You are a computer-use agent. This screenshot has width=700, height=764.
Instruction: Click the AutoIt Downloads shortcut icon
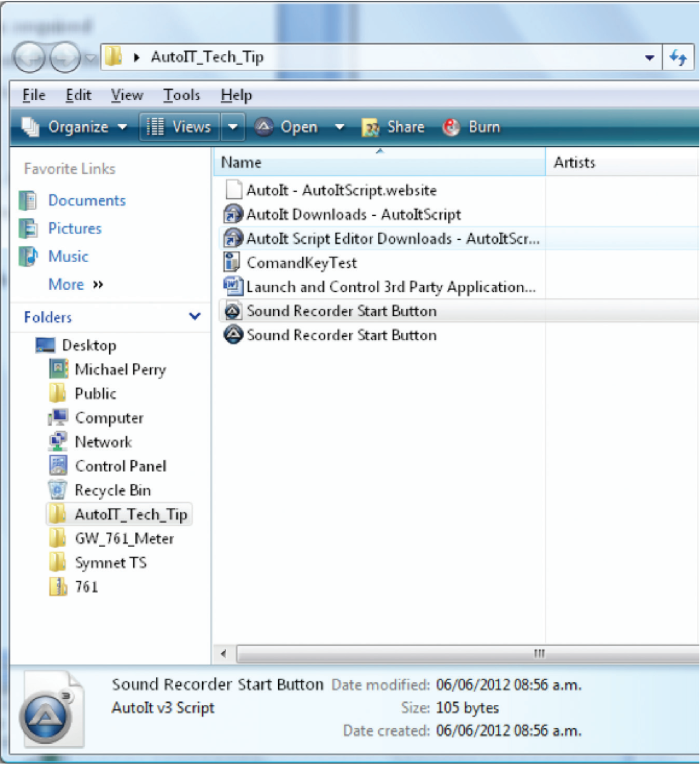[x=232, y=215]
